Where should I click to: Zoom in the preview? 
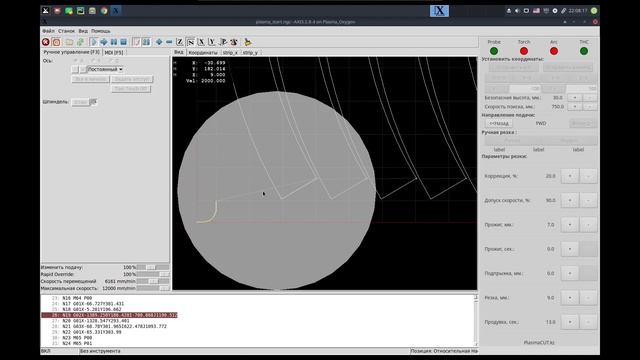(159, 42)
